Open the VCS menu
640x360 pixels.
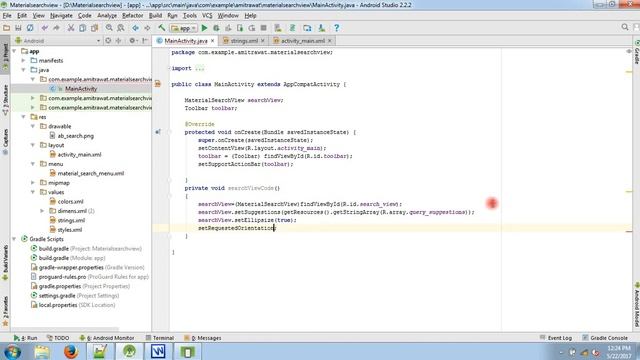207,16
